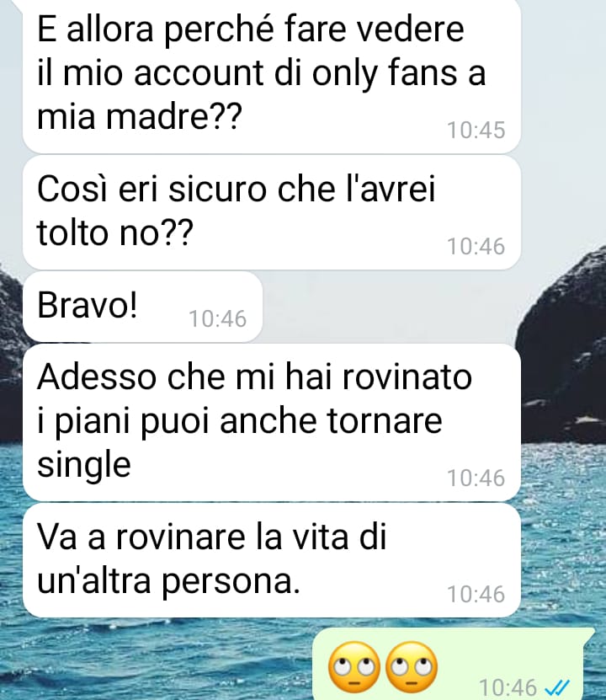606x700 pixels.
Task: Tap the first eye-roll emoji
Action: tap(354, 667)
